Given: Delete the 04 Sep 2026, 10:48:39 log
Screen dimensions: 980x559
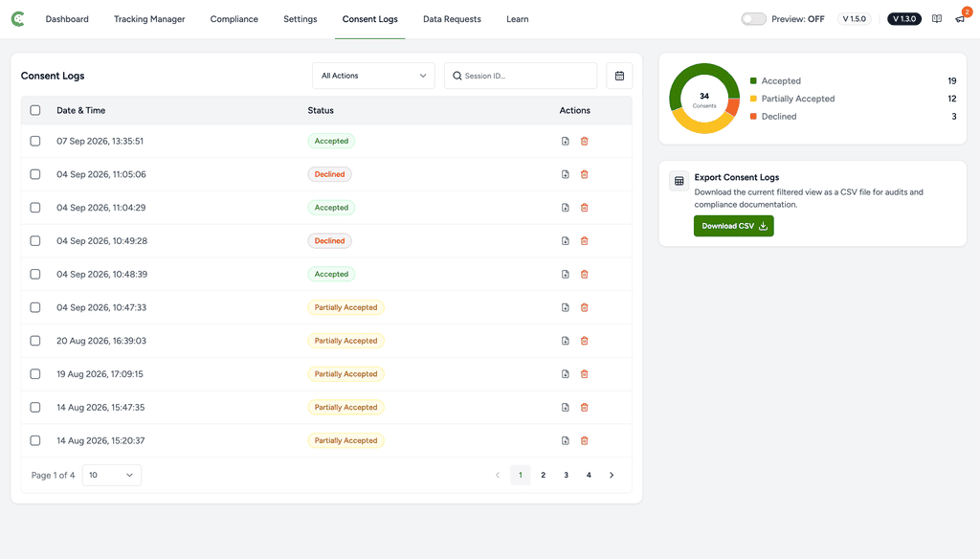Looking at the screenshot, I should click(x=585, y=274).
